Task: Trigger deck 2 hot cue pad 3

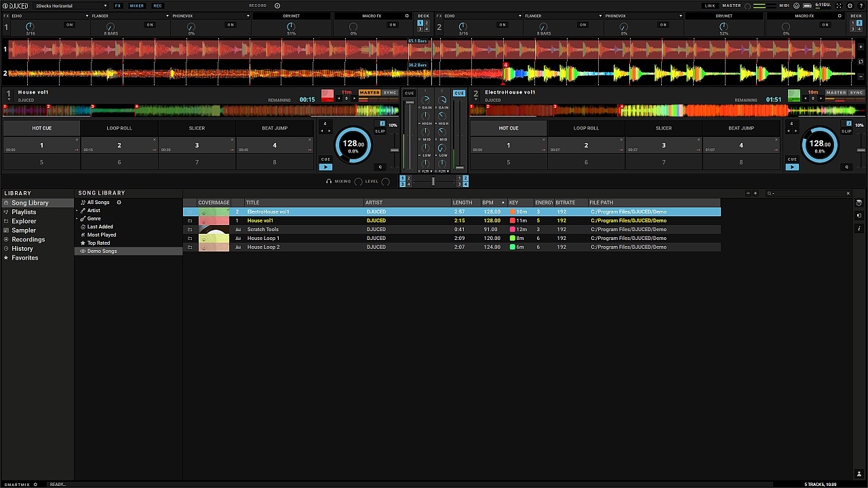Action: [664, 145]
